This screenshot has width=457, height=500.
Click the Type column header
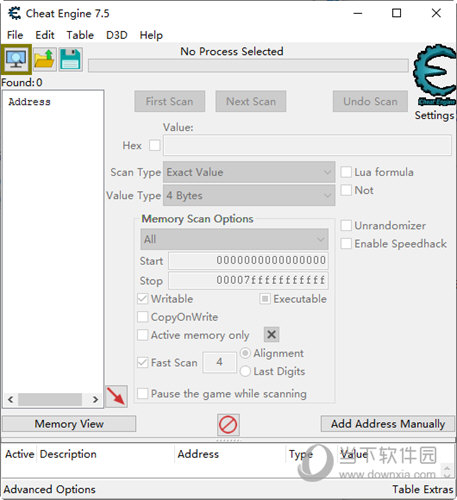[x=301, y=454]
